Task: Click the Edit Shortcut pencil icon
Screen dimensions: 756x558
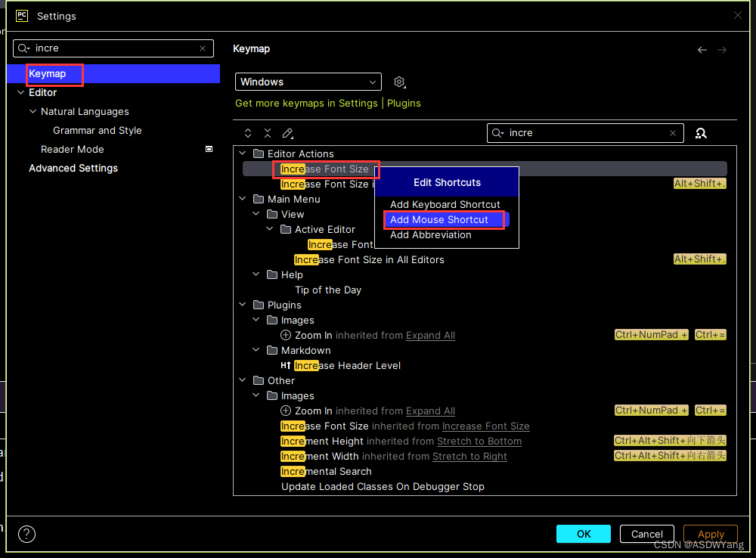Action: (287, 133)
